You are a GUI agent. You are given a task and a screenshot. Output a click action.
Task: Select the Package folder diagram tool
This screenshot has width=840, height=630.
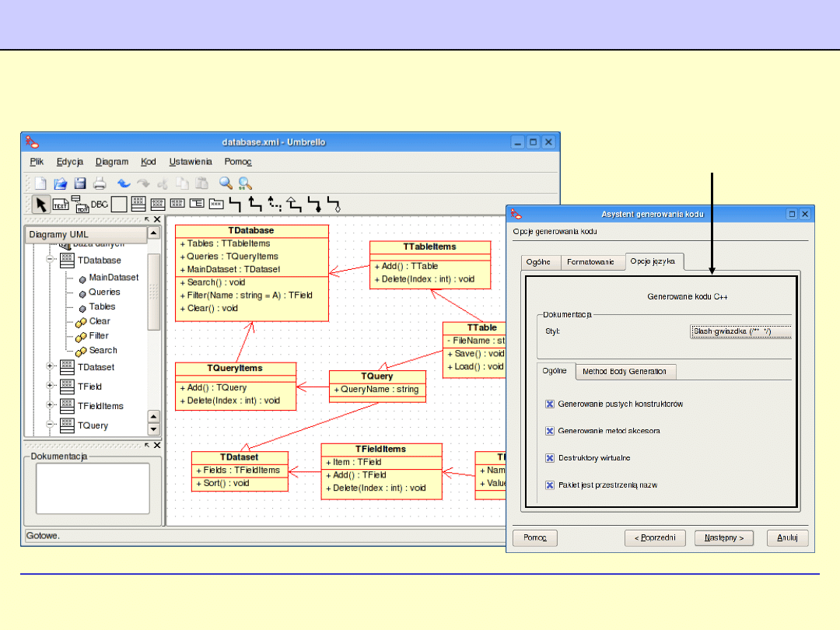[x=216, y=204]
